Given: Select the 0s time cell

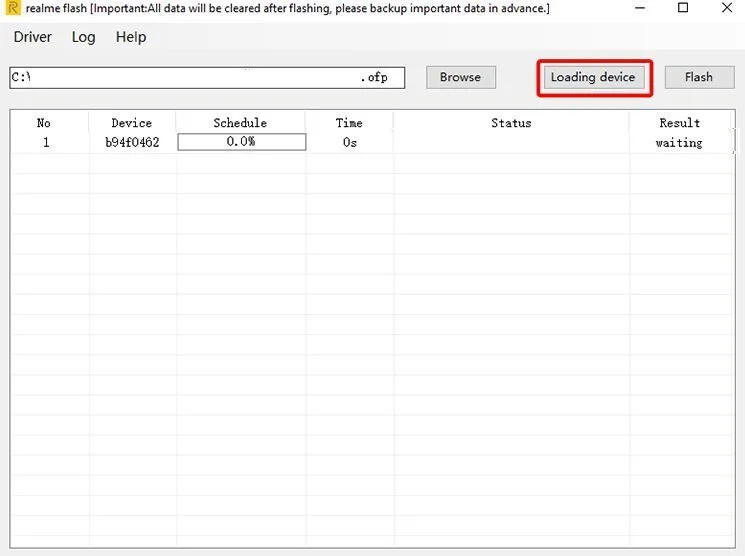Looking at the screenshot, I should pos(350,142).
